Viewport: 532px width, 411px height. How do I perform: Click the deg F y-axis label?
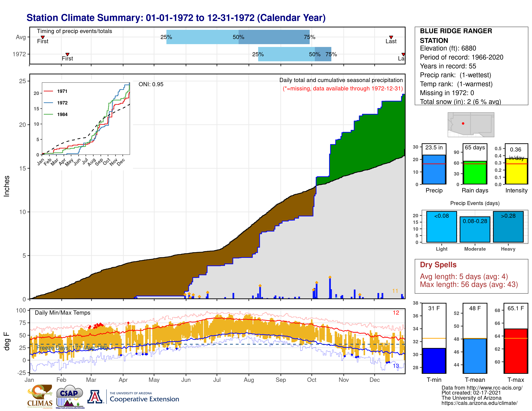click(x=7, y=341)
